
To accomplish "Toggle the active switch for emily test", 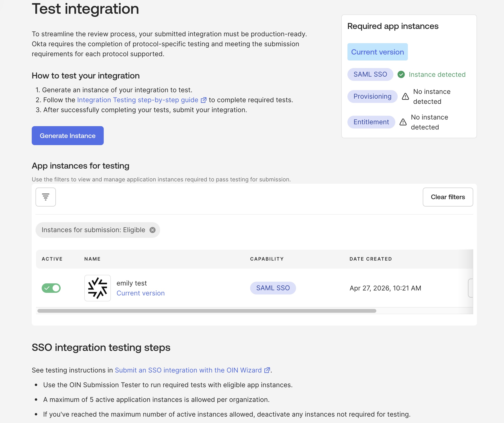I will (x=51, y=288).
